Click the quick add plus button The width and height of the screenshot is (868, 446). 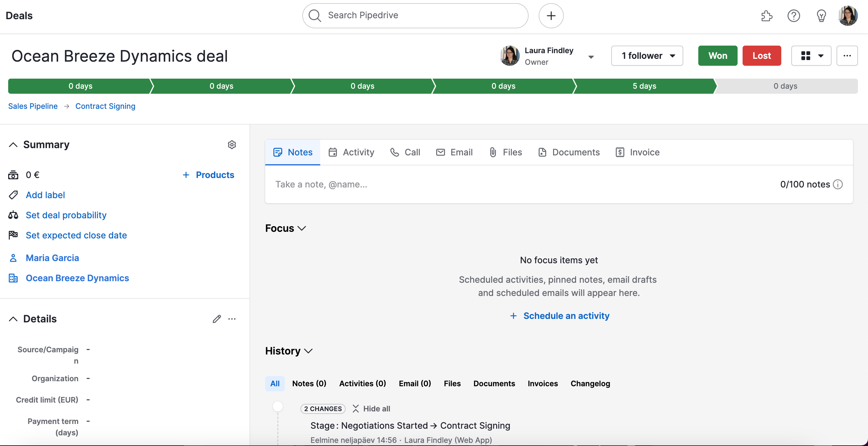(551, 16)
